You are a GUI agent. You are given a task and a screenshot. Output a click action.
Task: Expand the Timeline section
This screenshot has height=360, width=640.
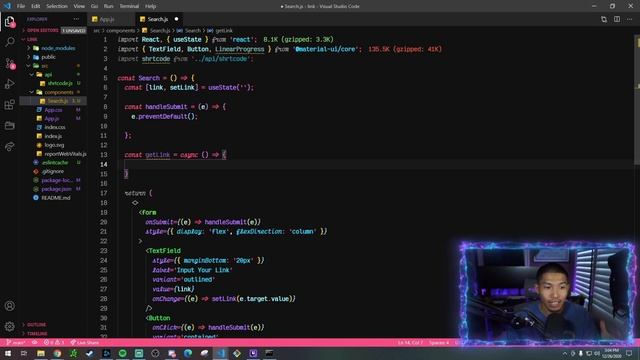37,333
